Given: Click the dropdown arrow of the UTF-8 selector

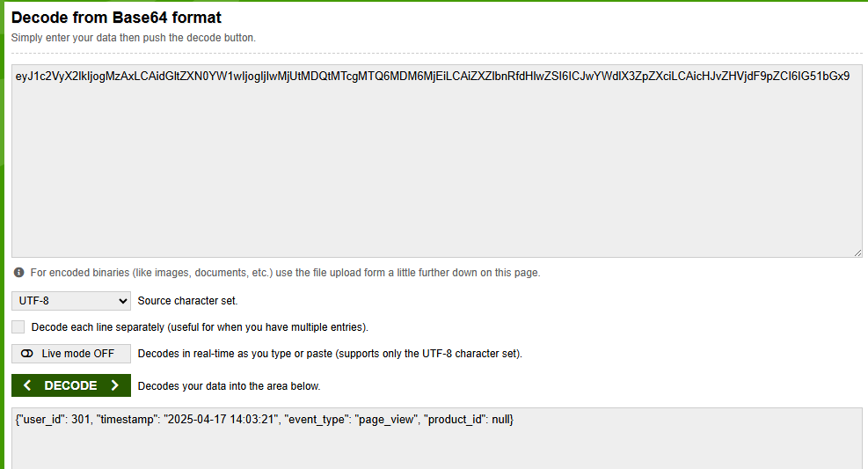Looking at the screenshot, I should coord(122,301).
